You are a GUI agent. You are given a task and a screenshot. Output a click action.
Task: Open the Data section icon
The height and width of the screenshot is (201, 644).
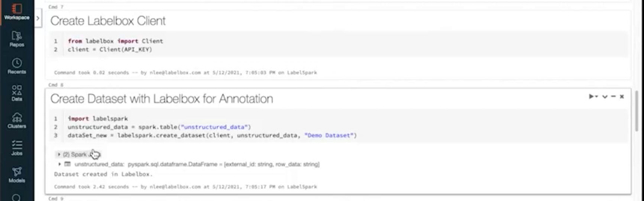(17, 93)
